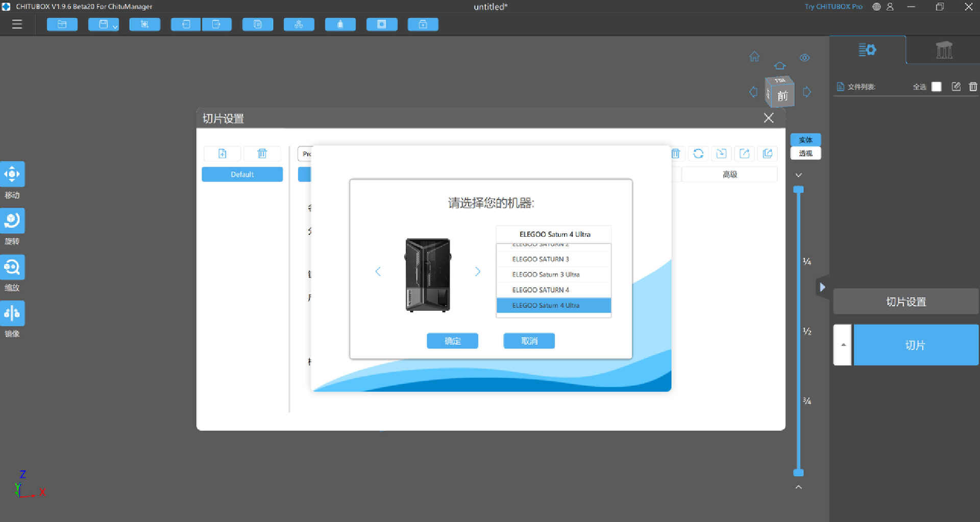Confirm machine with 确定 button

[x=452, y=341]
